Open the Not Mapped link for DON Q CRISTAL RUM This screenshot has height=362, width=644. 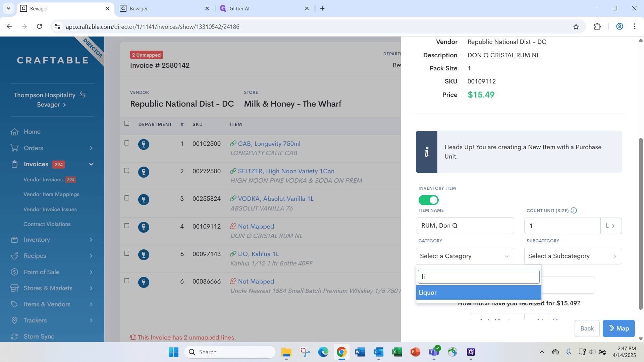(x=256, y=227)
